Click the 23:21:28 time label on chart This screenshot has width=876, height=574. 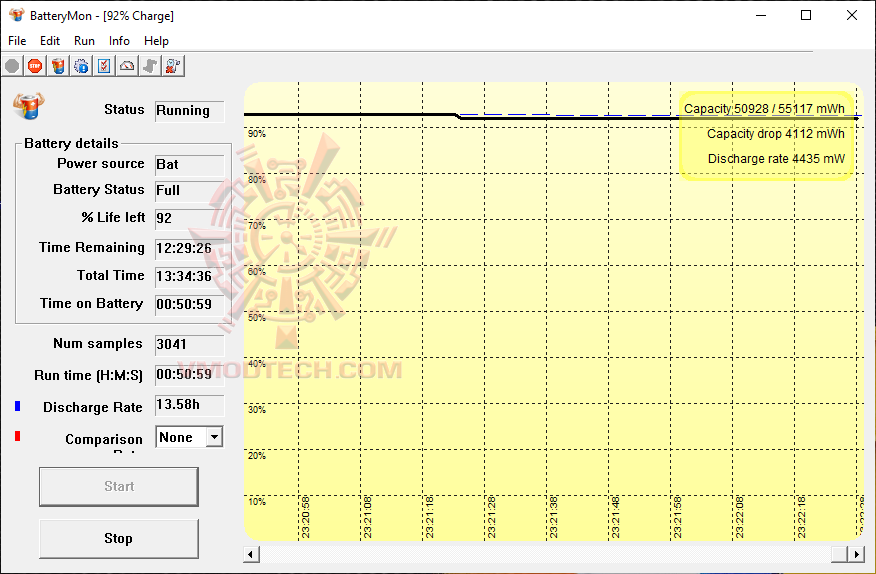click(492, 518)
